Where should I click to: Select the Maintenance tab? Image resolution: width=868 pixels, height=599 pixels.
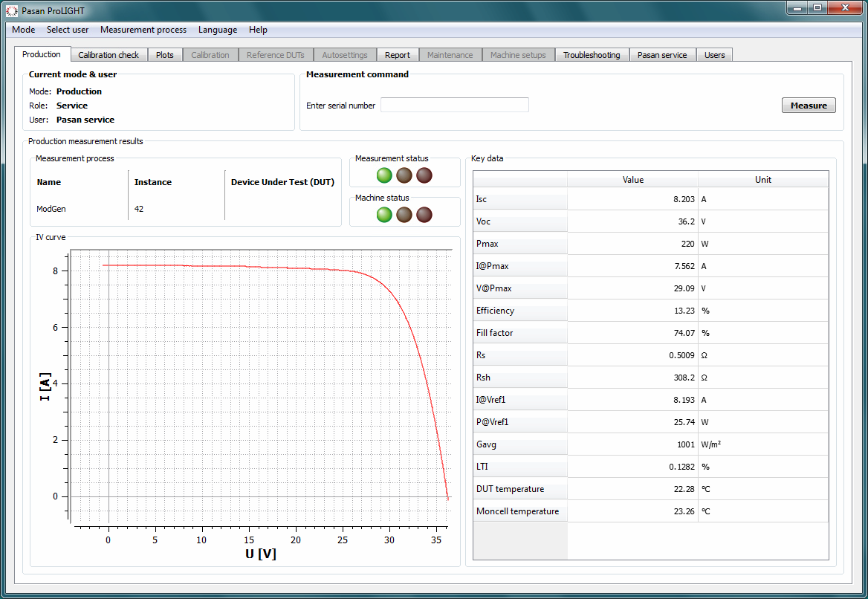[450, 55]
